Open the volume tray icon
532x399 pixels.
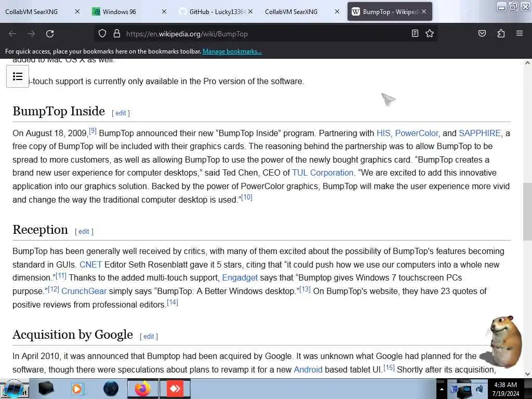coord(479,389)
